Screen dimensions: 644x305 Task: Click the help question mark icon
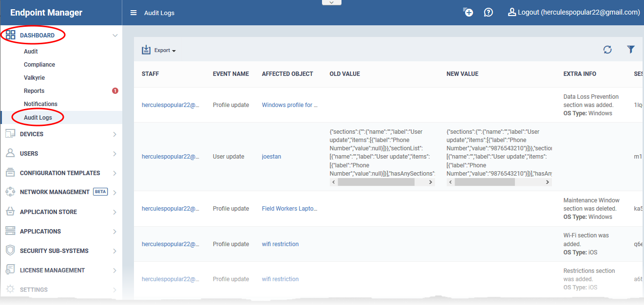(x=488, y=13)
